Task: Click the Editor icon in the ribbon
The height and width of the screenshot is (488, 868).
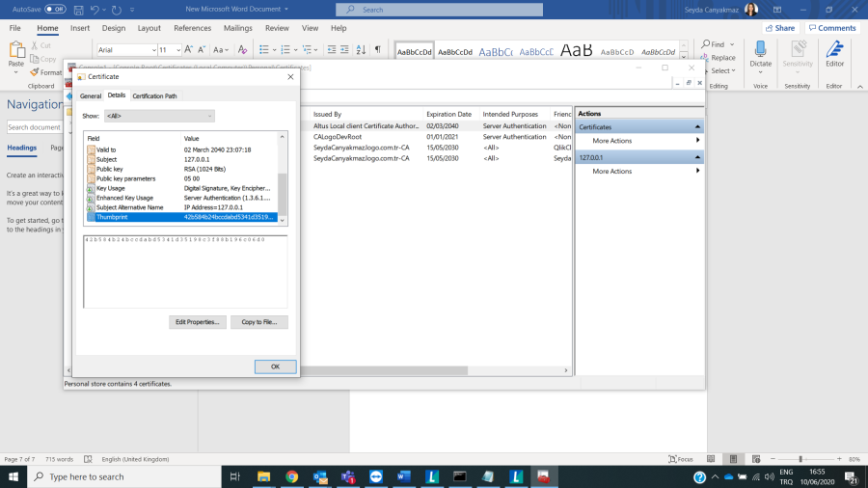Action: coord(835,50)
